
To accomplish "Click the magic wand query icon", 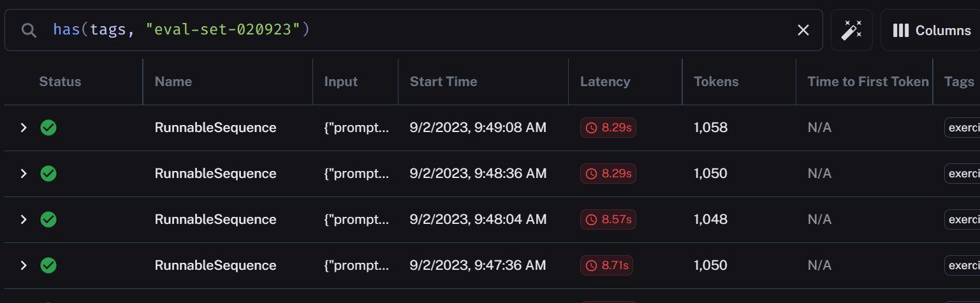I will click(851, 30).
